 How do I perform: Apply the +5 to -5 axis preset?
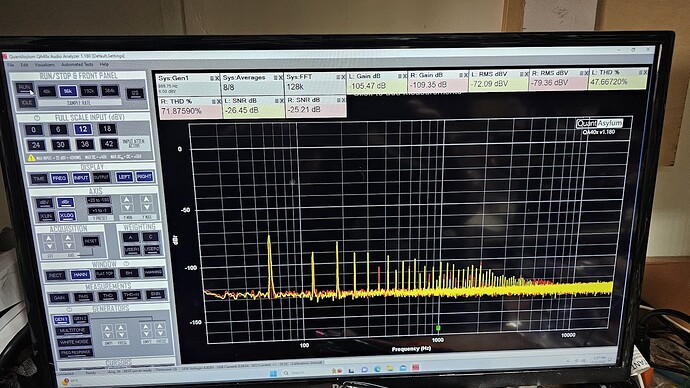[99, 210]
